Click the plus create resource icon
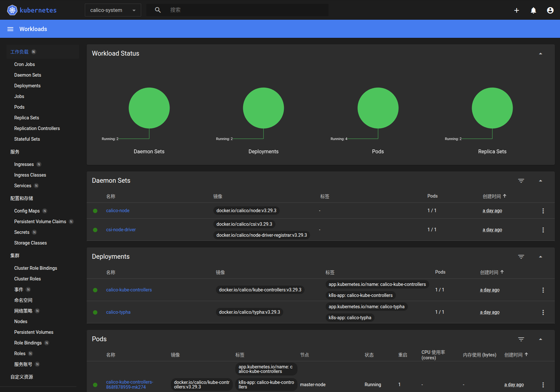 [x=517, y=10]
